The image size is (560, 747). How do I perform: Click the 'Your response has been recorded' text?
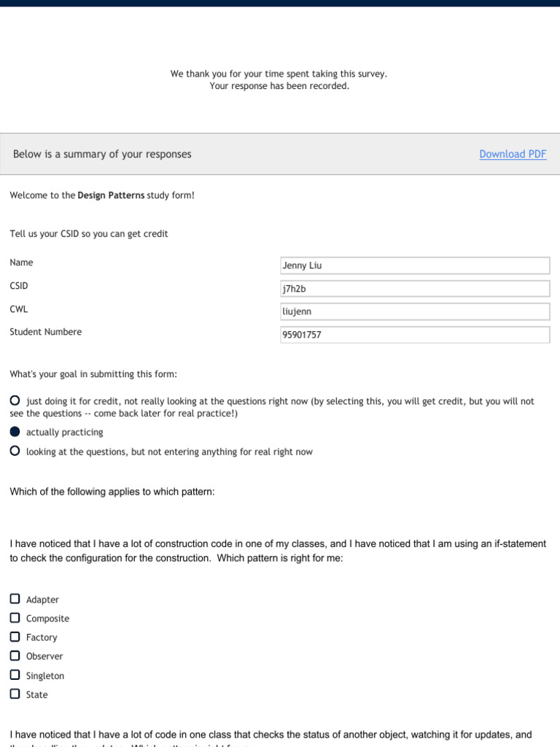279,86
